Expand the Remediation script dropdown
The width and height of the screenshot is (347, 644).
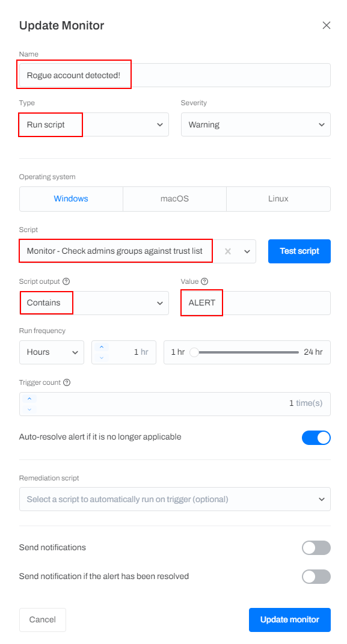(174, 499)
